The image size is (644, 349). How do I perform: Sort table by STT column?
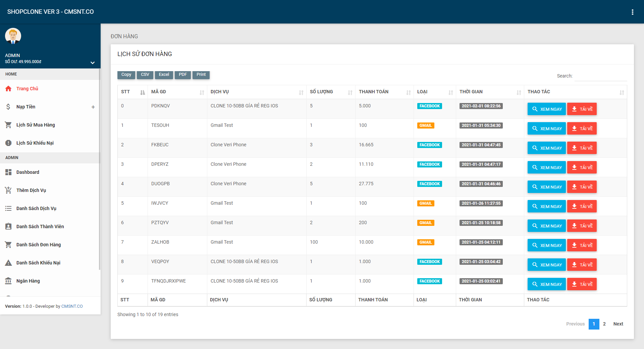click(132, 92)
